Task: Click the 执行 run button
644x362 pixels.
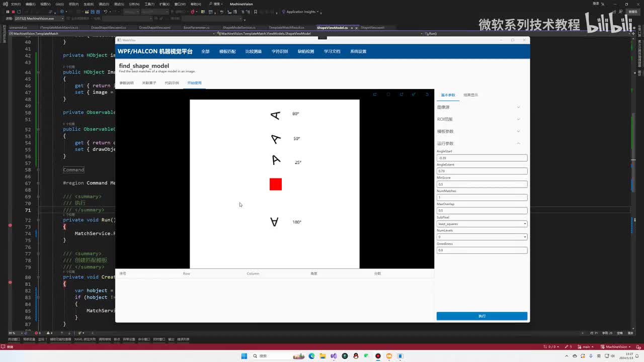Action: (x=482, y=316)
